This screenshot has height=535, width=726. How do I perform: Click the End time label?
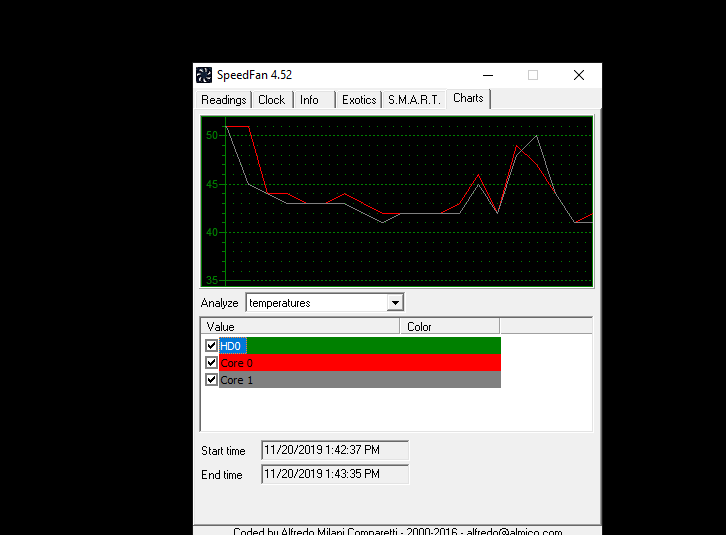coord(222,475)
